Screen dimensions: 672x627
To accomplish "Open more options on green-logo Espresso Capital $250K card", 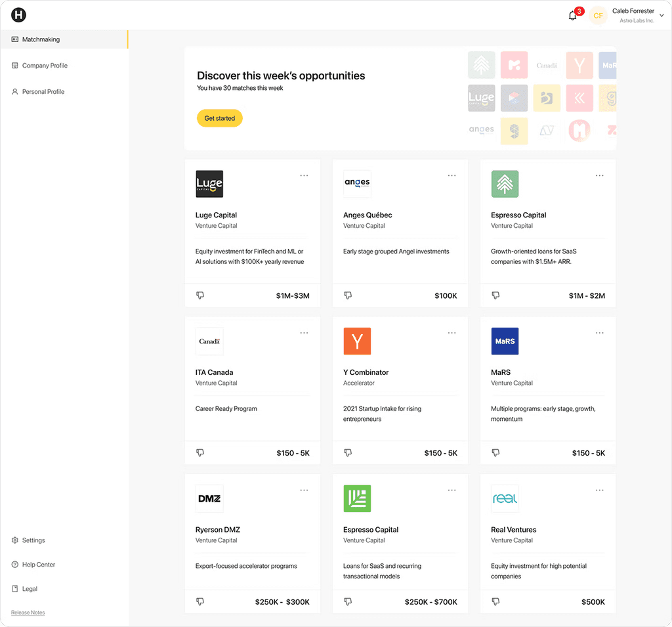I will coord(451,490).
